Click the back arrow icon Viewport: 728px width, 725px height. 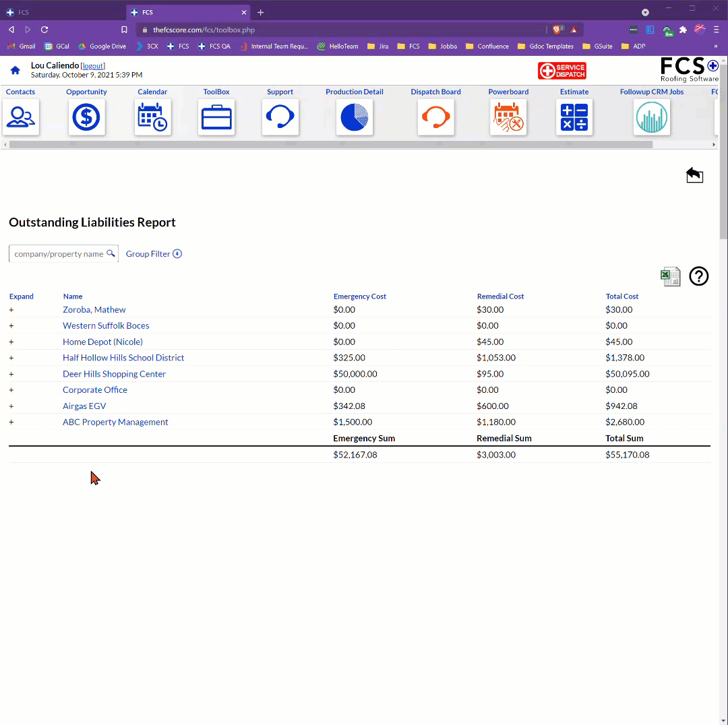pos(694,175)
